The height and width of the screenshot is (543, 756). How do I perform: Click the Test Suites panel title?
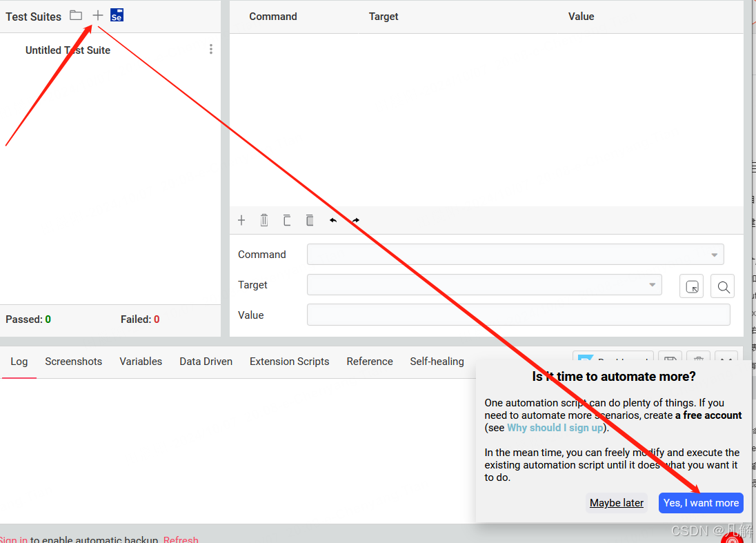click(x=34, y=17)
